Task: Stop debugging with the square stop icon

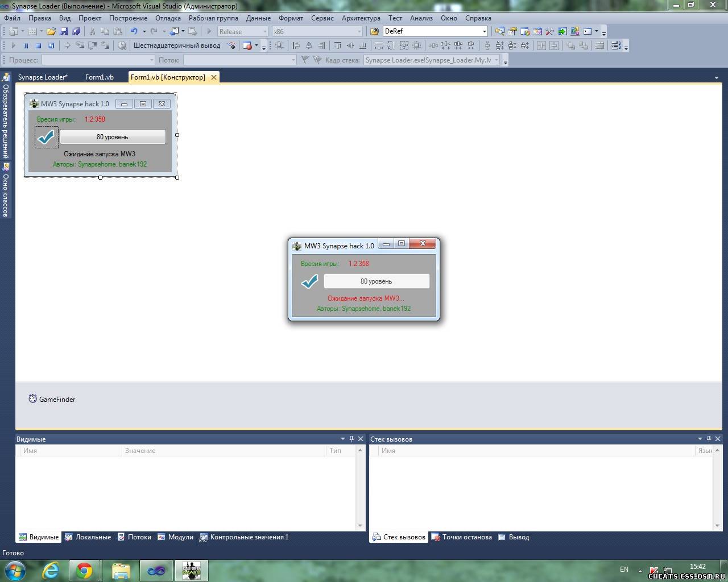Action: (39, 46)
